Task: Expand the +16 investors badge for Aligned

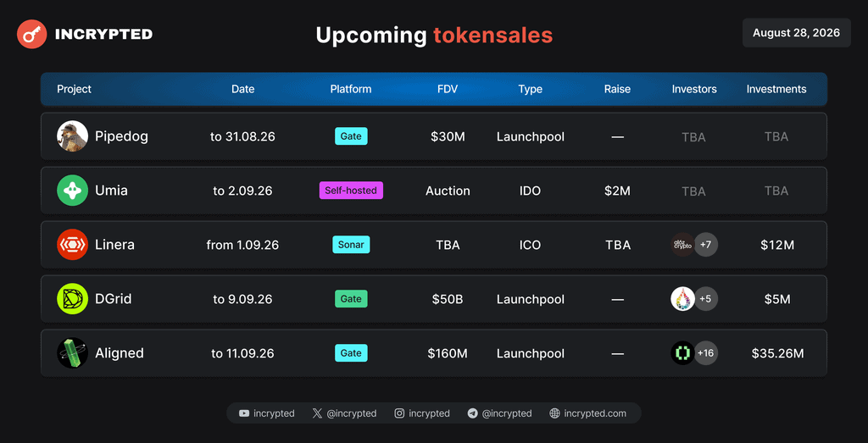Action: coord(706,353)
